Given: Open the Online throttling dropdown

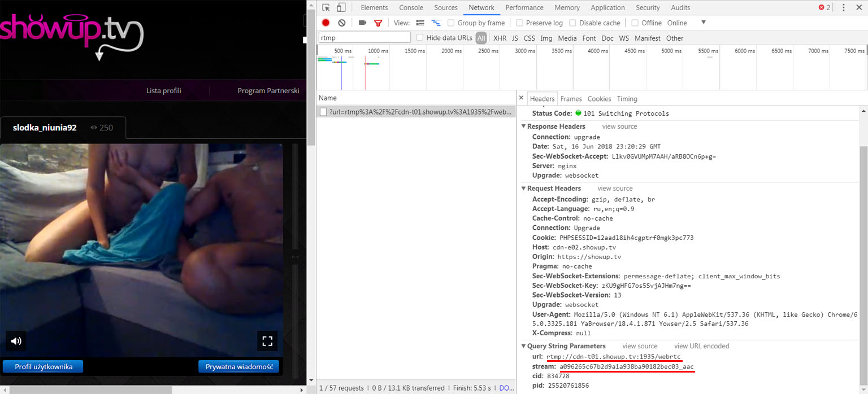Looking at the screenshot, I should click(703, 23).
